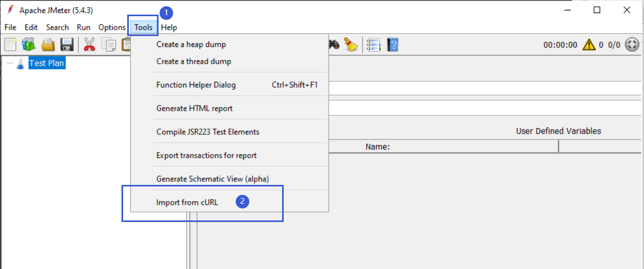Click the Open file folder icon
The height and width of the screenshot is (269, 644).
[48, 44]
